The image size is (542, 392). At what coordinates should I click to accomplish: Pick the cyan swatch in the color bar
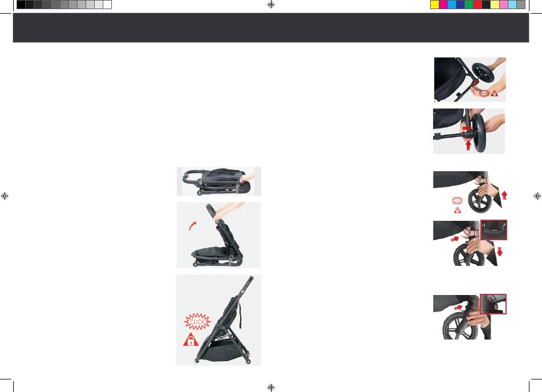pyautogui.click(x=452, y=5)
